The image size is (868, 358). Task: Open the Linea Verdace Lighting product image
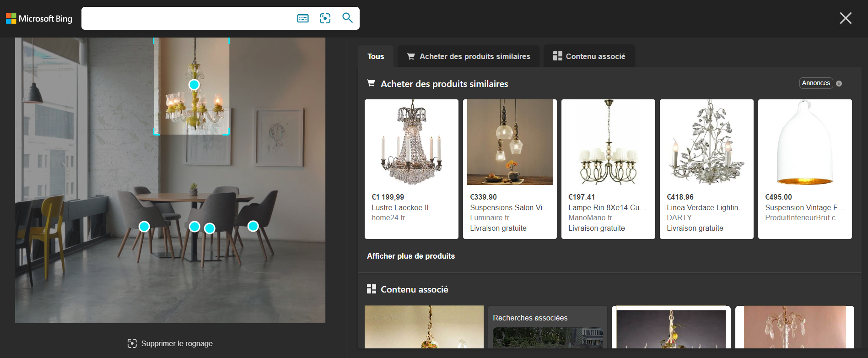click(706, 142)
